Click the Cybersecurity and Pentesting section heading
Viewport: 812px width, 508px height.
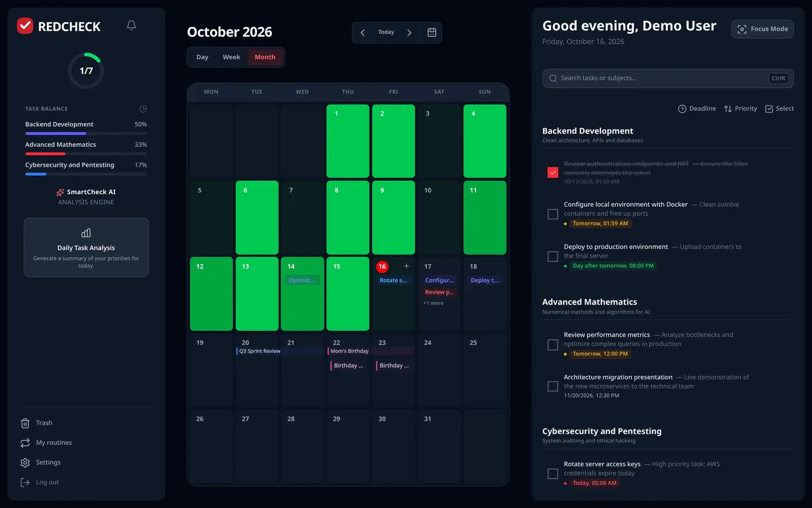pyautogui.click(x=602, y=431)
